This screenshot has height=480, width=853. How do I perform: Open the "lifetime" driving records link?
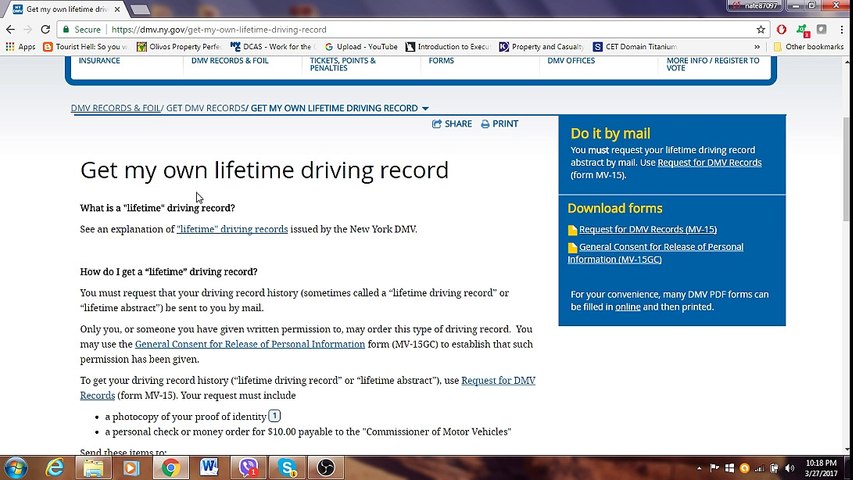pyautogui.click(x=232, y=229)
